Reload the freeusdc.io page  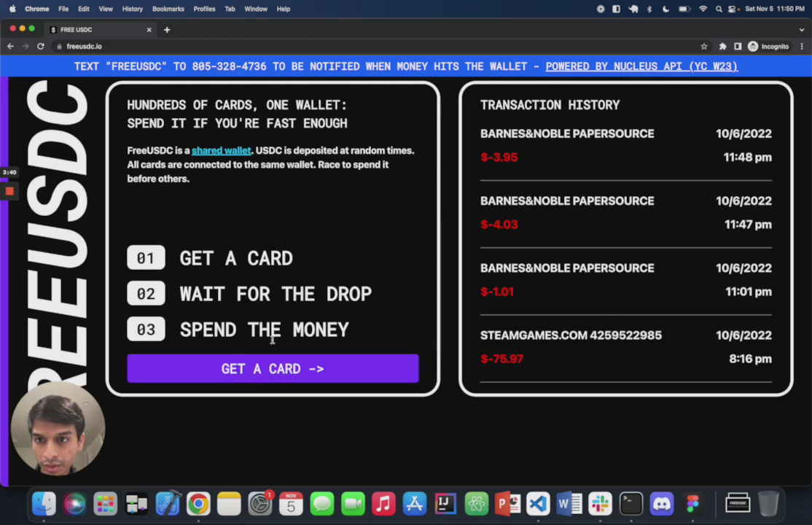[x=40, y=46]
